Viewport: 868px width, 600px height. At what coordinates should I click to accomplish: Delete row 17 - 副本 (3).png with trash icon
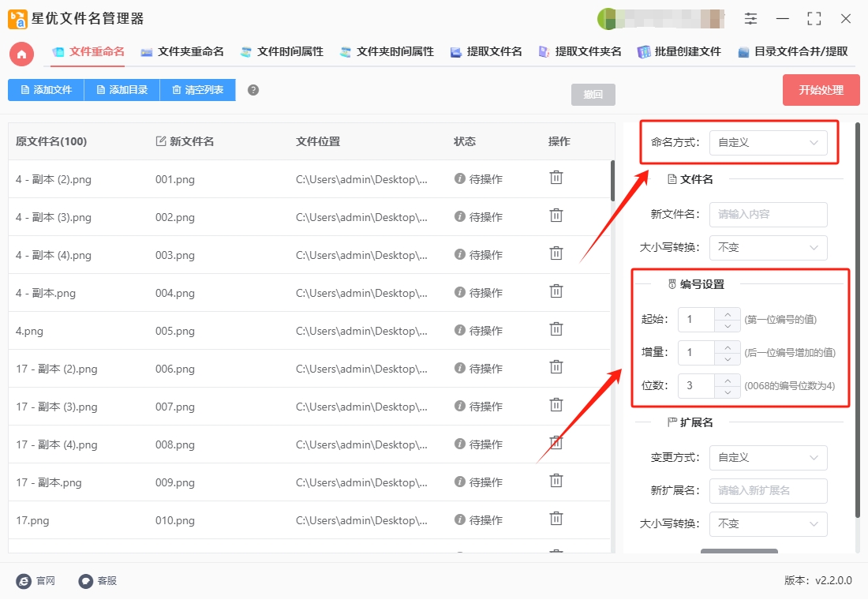pos(556,406)
